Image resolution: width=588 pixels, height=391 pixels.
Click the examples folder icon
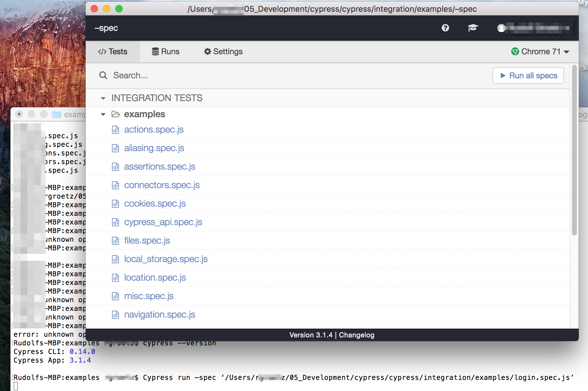tap(116, 114)
